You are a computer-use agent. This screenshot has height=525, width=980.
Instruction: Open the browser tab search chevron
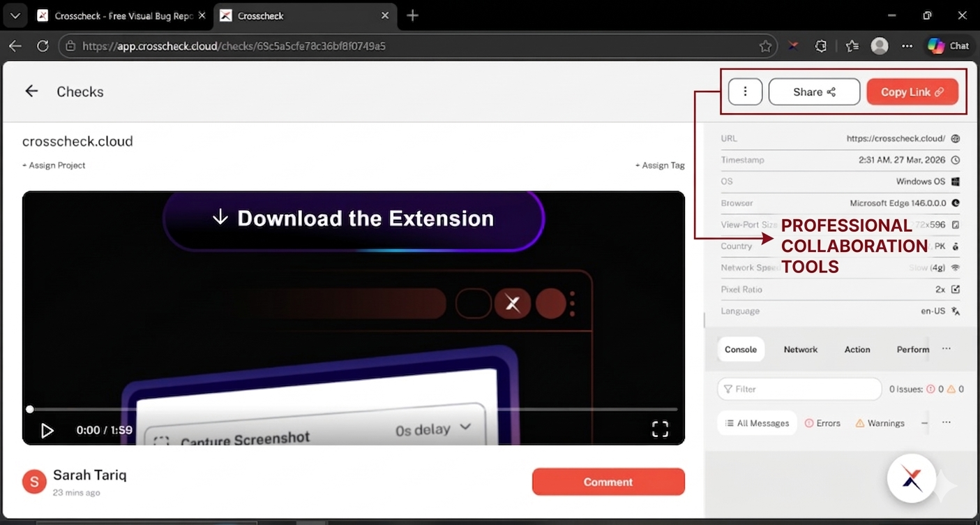coord(15,15)
